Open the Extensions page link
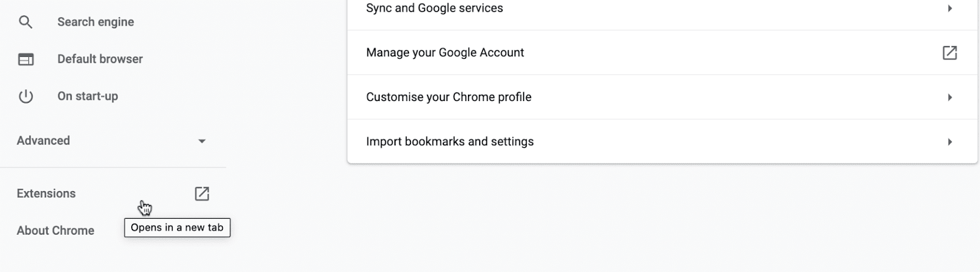This screenshot has height=272, width=980. coord(47,194)
